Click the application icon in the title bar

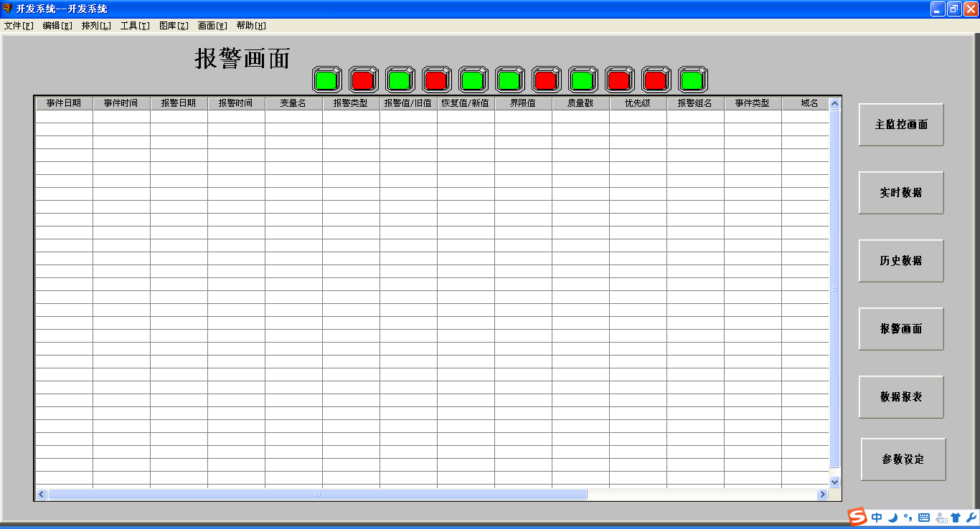pos(7,9)
